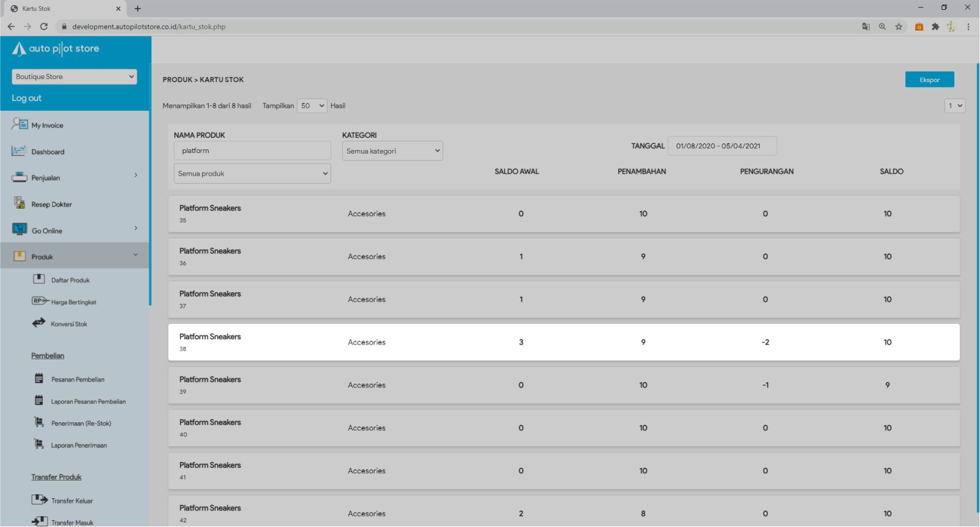Open Dashboard via its chart icon

(x=19, y=151)
